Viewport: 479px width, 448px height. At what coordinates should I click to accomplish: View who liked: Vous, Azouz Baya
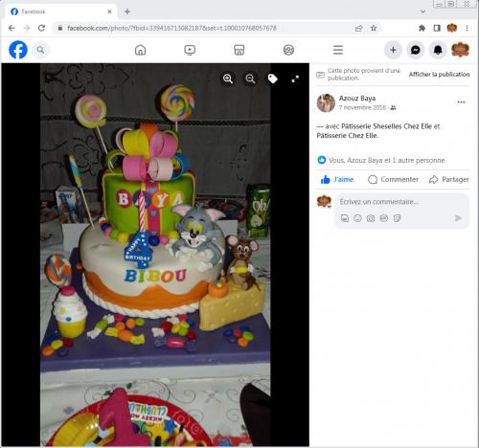point(386,160)
